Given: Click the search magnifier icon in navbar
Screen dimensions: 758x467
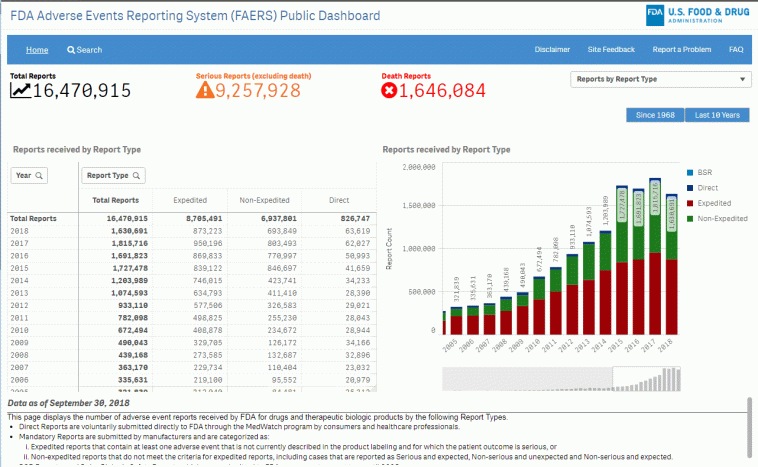Looking at the screenshot, I should click(71, 50).
